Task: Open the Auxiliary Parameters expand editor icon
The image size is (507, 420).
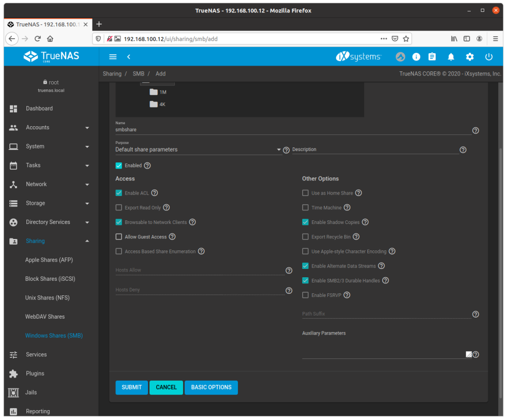Action: click(x=468, y=354)
